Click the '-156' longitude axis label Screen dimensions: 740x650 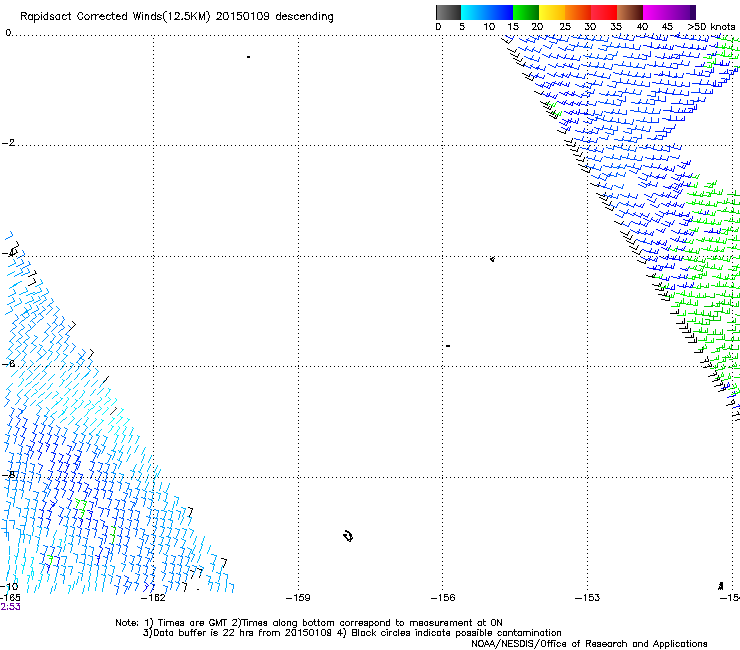[x=443, y=598]
